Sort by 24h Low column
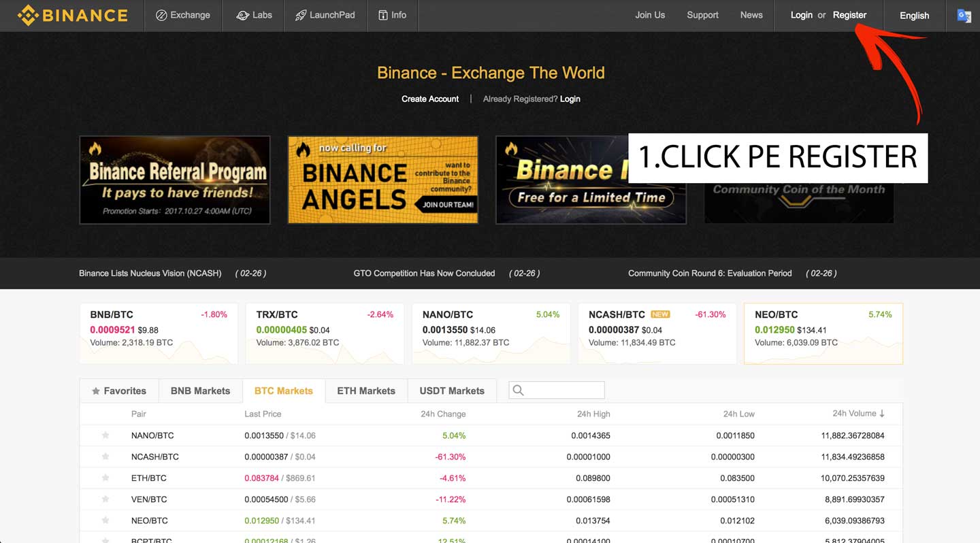This screenshot has width=980, height=543. 738,414
